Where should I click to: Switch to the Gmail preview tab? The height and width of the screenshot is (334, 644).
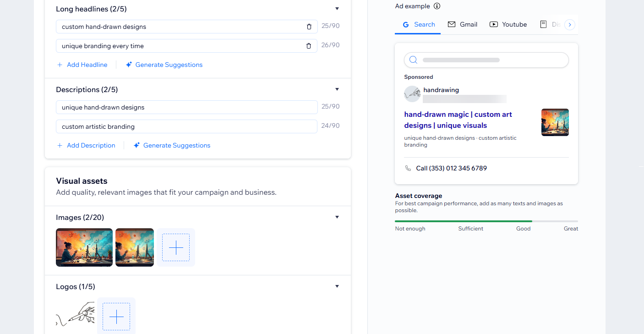pyautogui.click(x=463, y=24)
